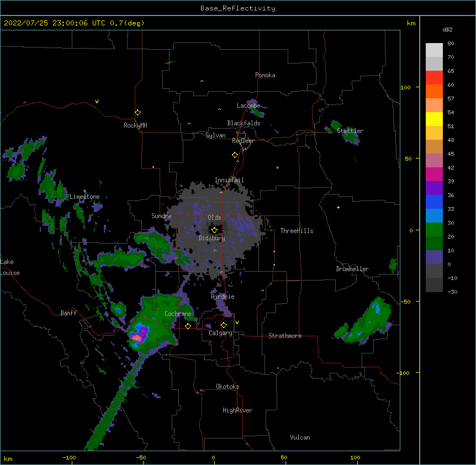Click the Innisfail label
The image size is (476, 465).
229,180
